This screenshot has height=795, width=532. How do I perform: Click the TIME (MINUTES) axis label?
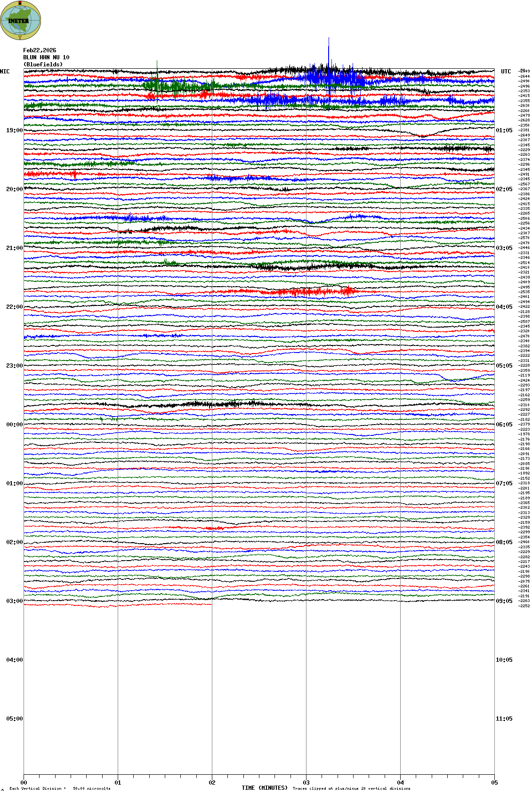264,788
